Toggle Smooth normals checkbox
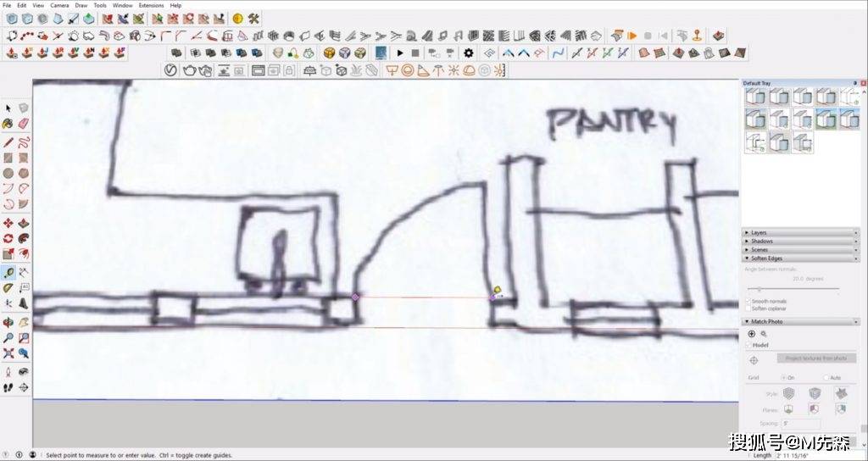Screen dimensions: 868x461 click(748, 301)
